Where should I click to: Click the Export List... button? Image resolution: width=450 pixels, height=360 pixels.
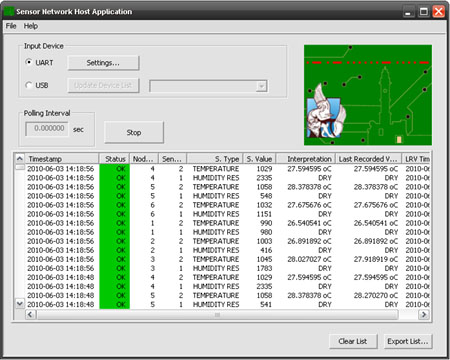pyautogui.click(x=408, y=341)
